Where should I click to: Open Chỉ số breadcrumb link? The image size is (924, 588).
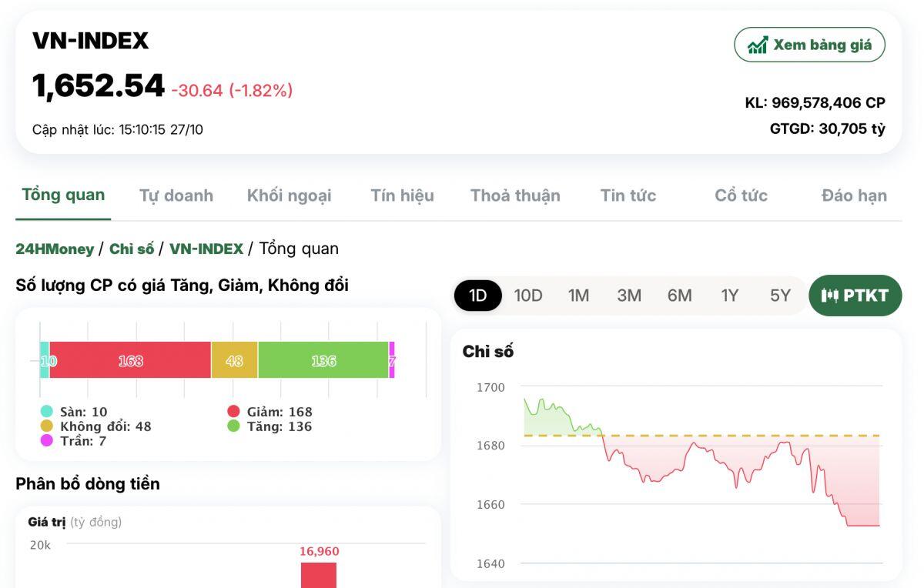[x=132, y=249]
